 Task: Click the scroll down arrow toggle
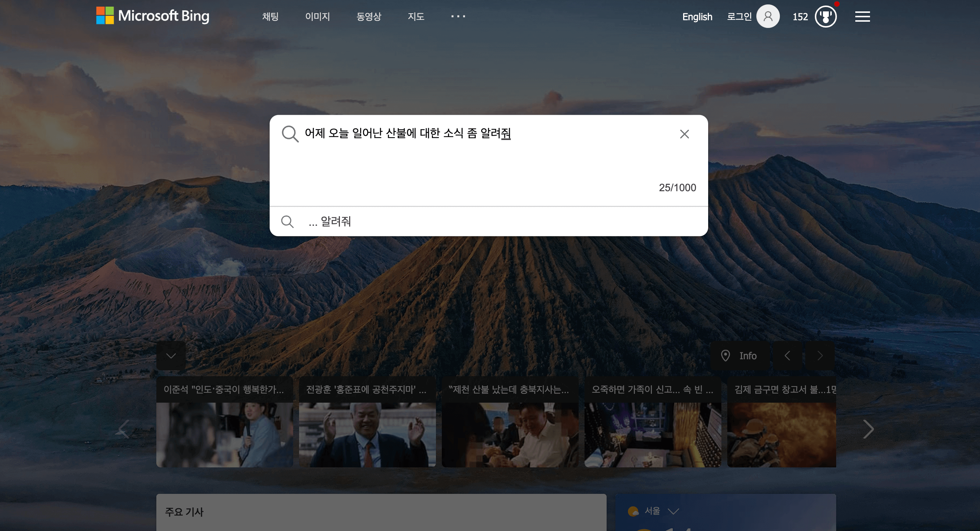point(171,356)
